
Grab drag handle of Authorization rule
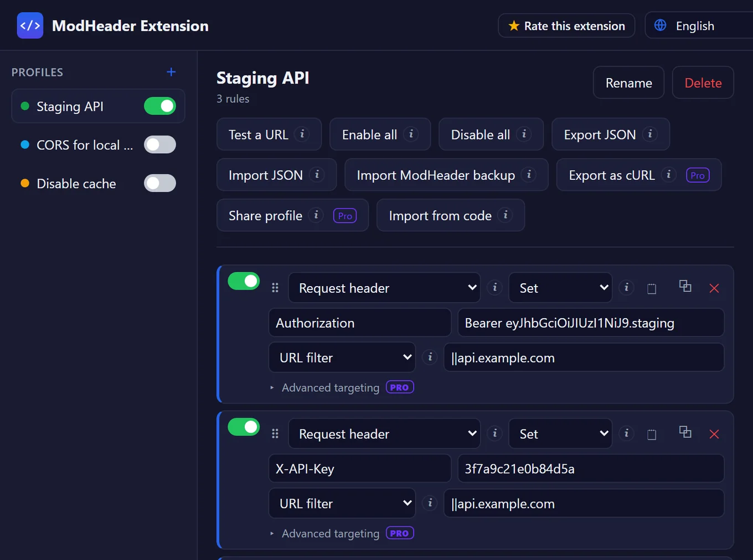[x=275, y=288]
